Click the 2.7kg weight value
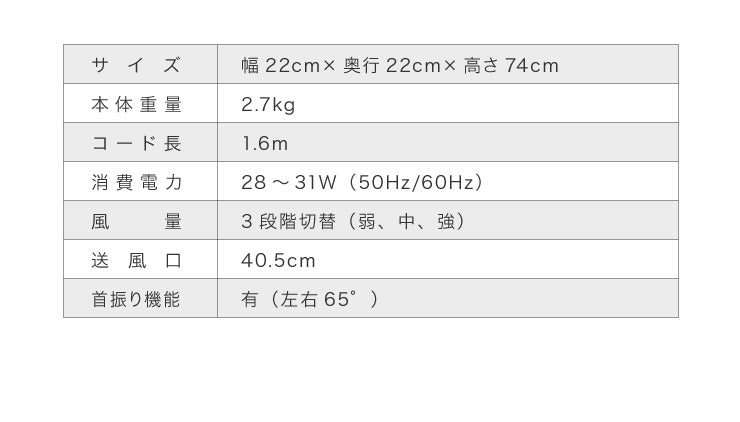 click(x=268, y=104)
